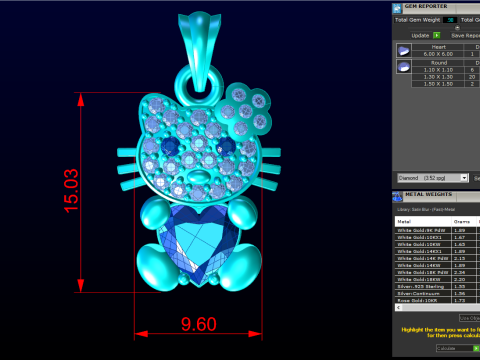Click the Use Object button
This screenshot has width=480, height=360.
pos(469,318)
